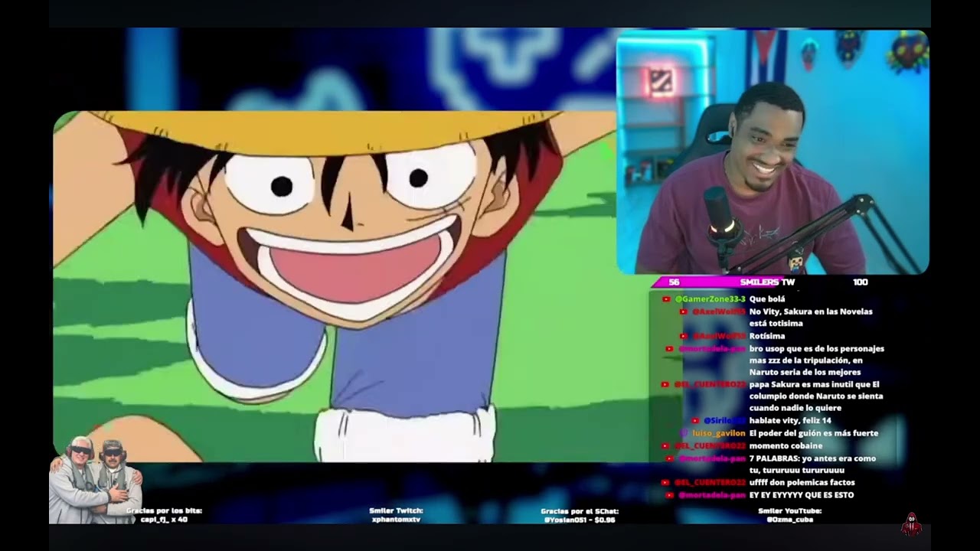
Task: Click the YouTube icon beside "EY EY EYYYYY QUE ES ESTO"
Action: 670,495
